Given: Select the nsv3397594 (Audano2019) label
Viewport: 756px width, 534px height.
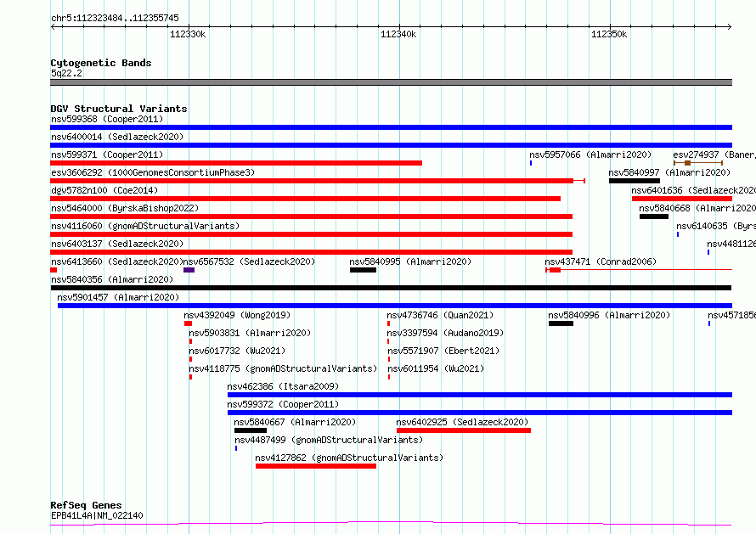Looking at the screenshot, I should [x=445, y=333].
